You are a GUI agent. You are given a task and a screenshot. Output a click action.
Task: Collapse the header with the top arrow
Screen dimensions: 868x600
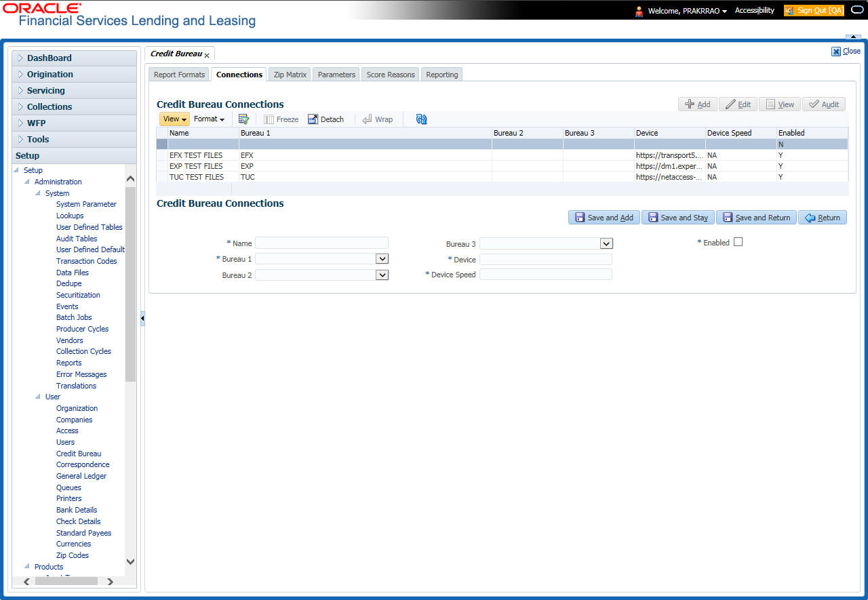(852, 37)
